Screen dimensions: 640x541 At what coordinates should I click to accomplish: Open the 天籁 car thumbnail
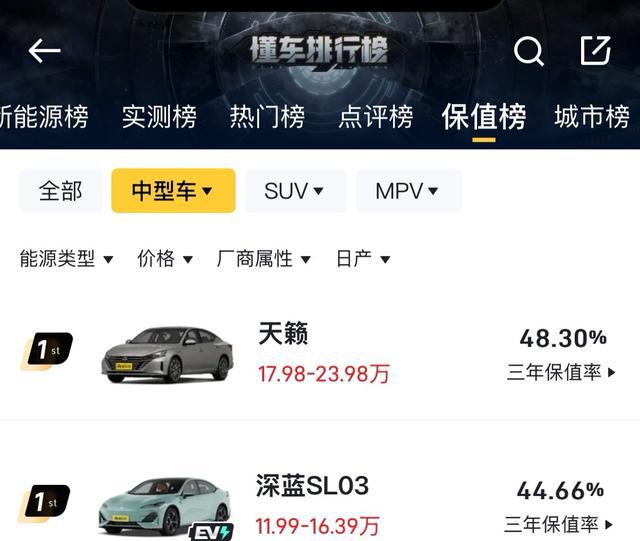167,355
